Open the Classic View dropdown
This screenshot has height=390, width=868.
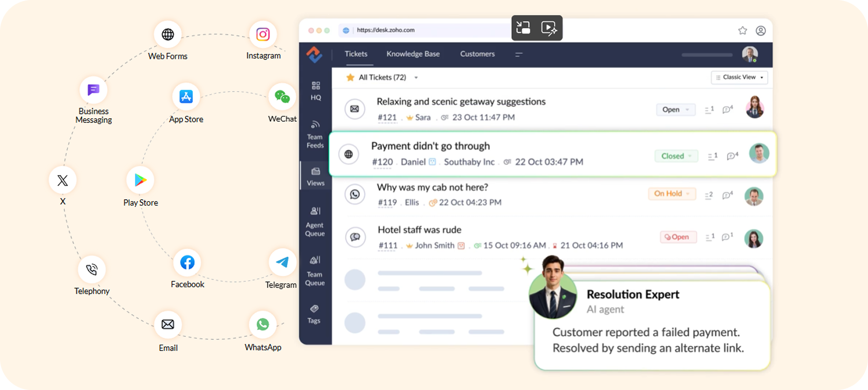click(739, 77)
